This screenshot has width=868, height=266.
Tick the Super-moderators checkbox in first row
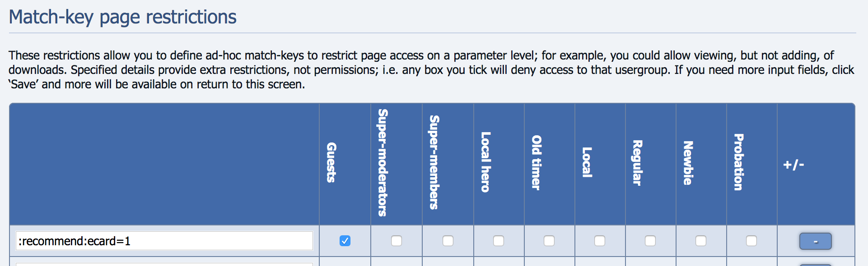[397, 241]
